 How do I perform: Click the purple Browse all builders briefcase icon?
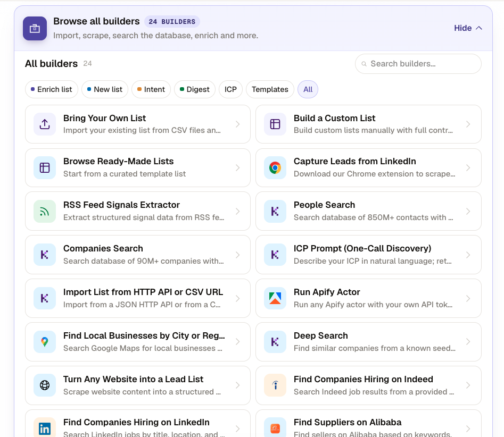(35, 29)
